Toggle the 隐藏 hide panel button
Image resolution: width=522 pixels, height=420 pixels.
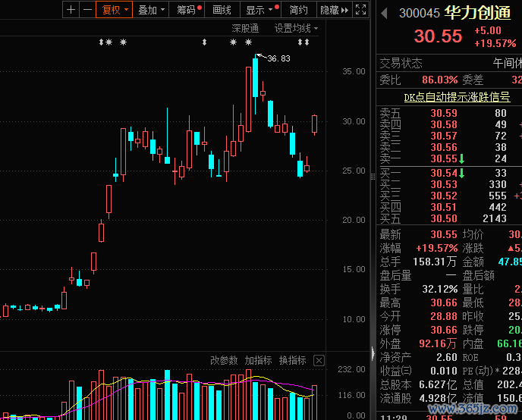pyautogui.click(x=329, y=10)
